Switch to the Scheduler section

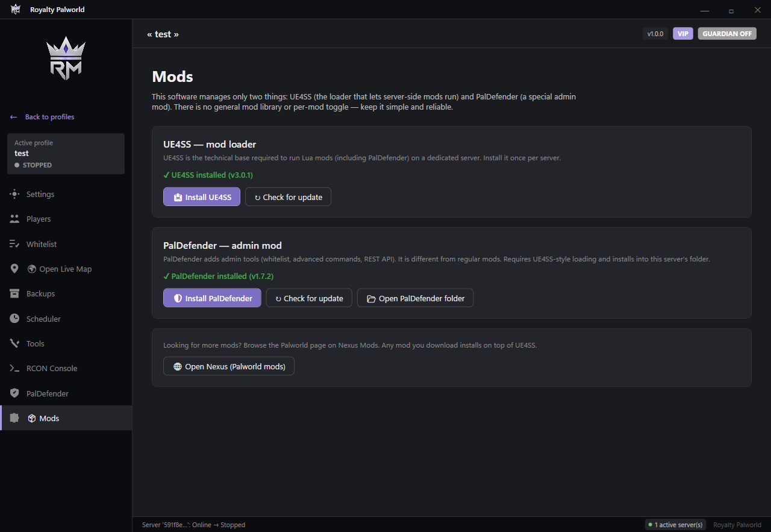pos(66,319)
